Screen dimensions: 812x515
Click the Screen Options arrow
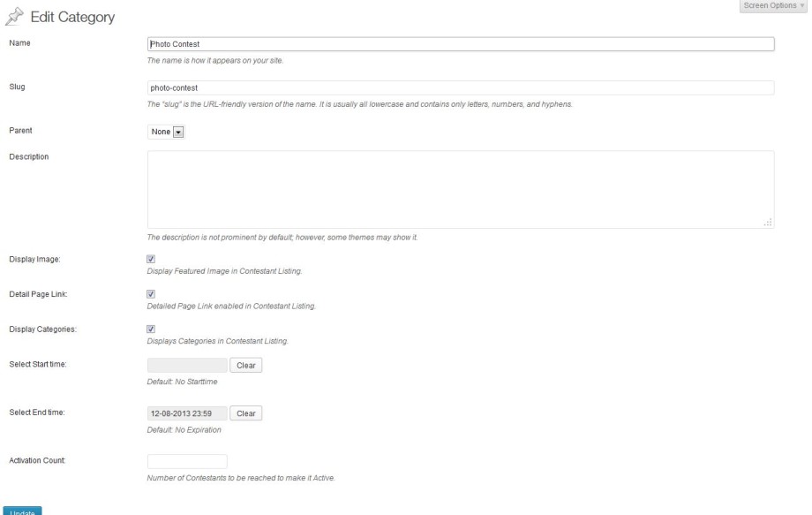pos(802,5)
